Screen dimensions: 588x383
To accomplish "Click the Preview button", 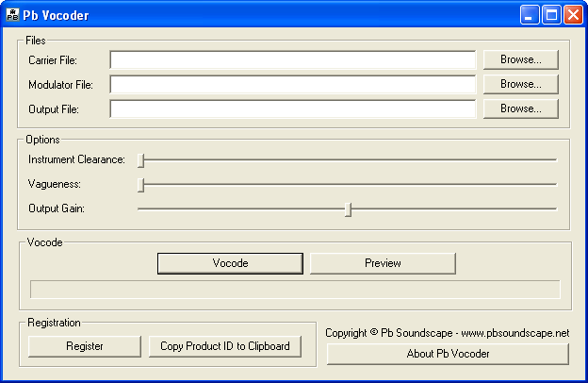I will coord(383,263).
